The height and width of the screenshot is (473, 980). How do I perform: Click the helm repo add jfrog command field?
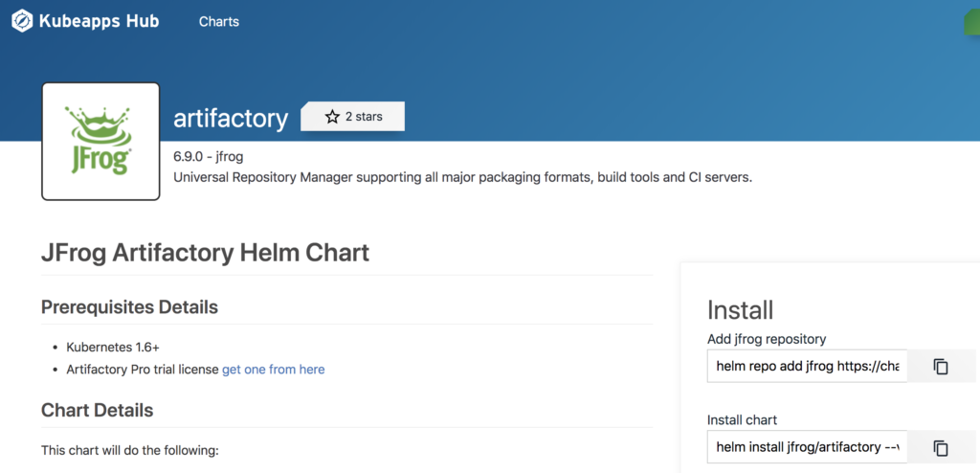pos(808,366)
